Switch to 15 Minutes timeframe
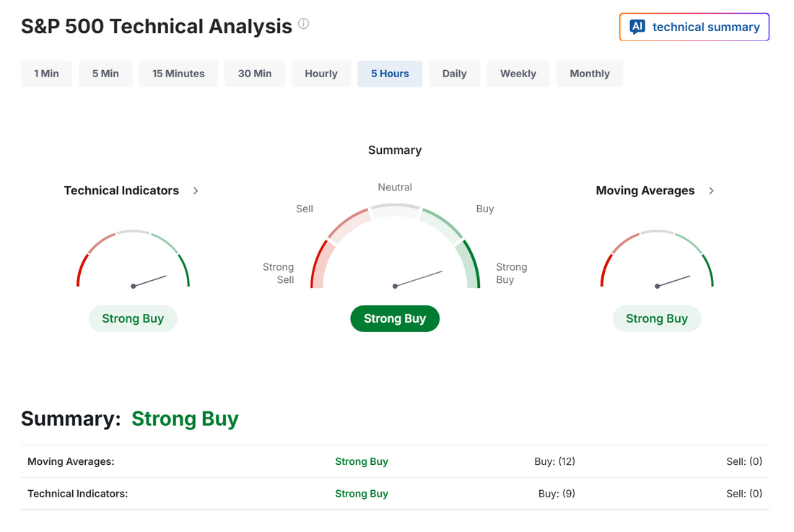This screenshot has width=794, height=532. [178, 74]
